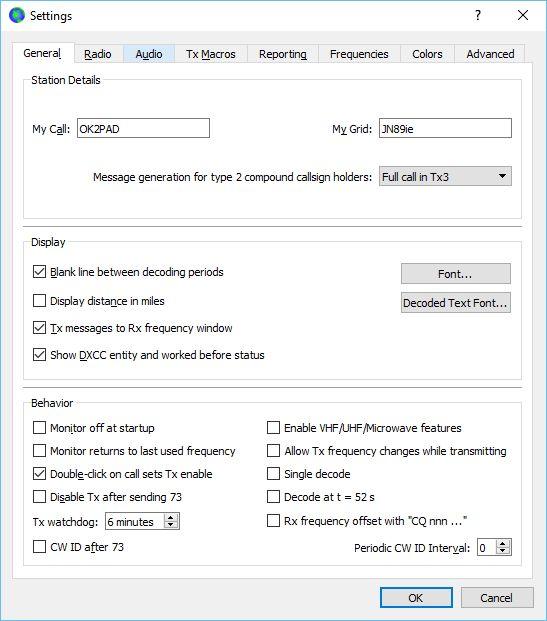Select the Tx Macros tab
This screenshot has width=547, height=621.
[211, 54]
